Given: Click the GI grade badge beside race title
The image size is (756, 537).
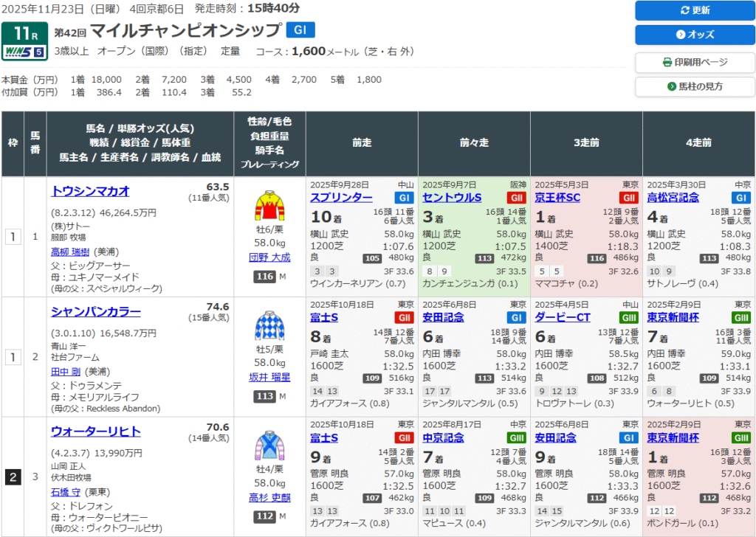Looking at the screenshot, I should tap(300, 30).
